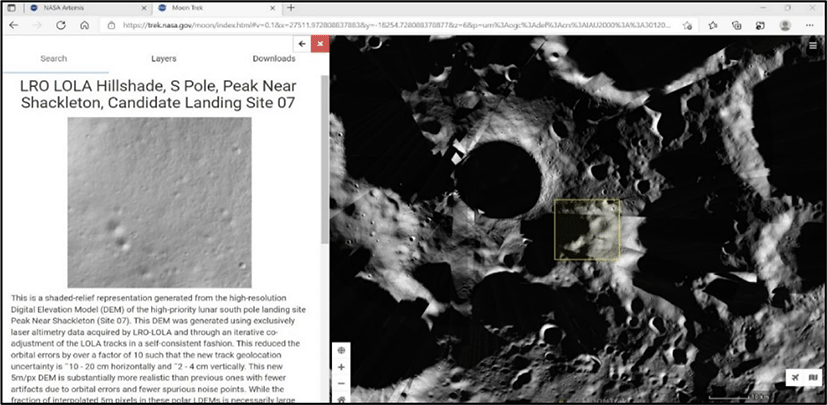Open a new browser tab
The width and height of the screenshot is (827, 405).
click(x=291, y=8)
